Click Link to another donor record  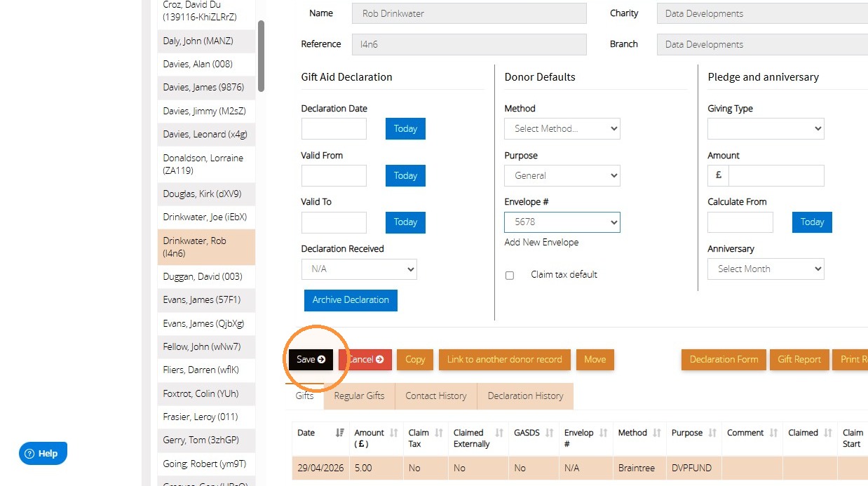pyautogui.click(x=505, y=359)
